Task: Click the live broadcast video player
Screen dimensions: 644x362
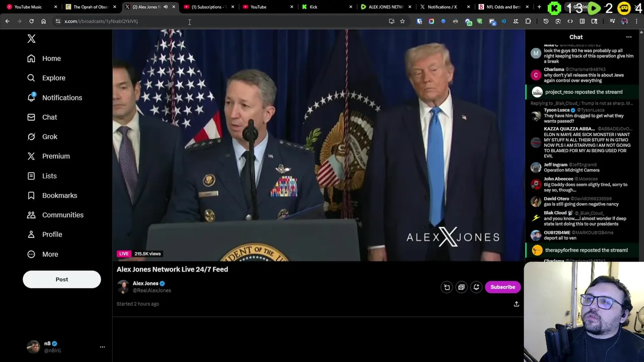Action: pos(318,145)
